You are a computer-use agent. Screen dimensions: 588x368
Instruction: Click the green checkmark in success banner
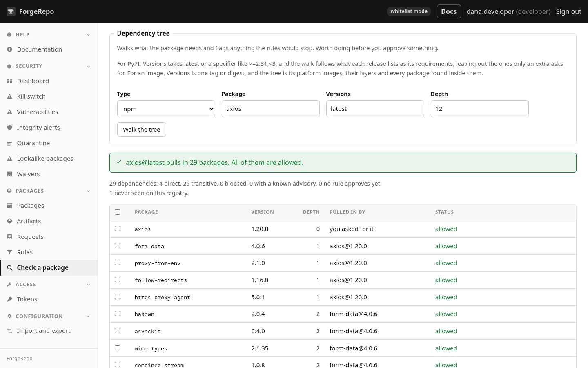pos(119,162)
